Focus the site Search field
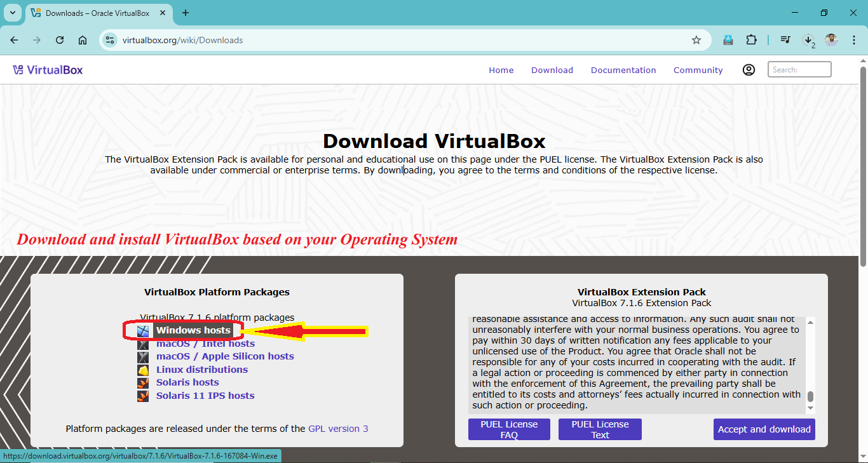This screenshot has width=868, height=463. pos(799,70)
